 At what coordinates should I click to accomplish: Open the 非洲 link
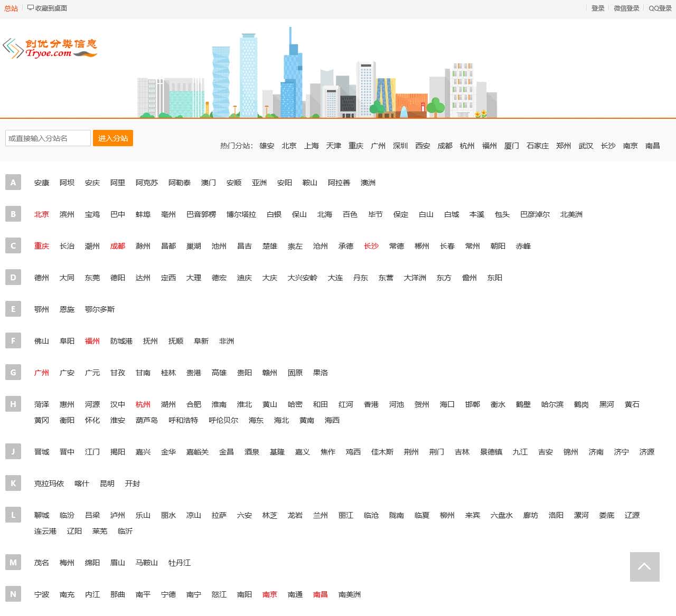click(227, 341)
